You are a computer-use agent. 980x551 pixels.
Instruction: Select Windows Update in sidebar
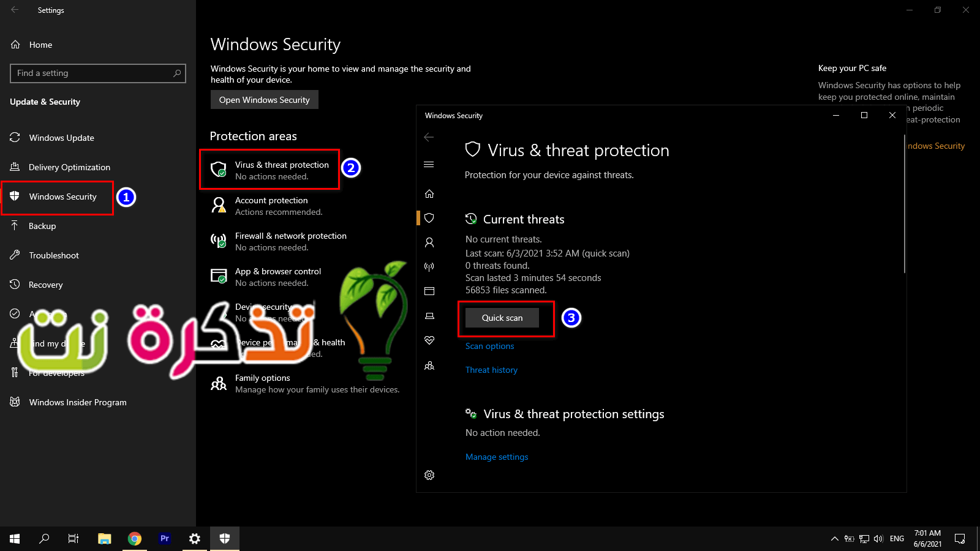(x=98, y=138)
